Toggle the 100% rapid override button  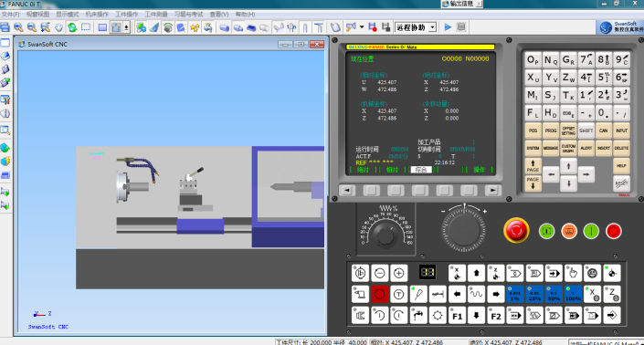pyautogui.click(x=573, y=294)
